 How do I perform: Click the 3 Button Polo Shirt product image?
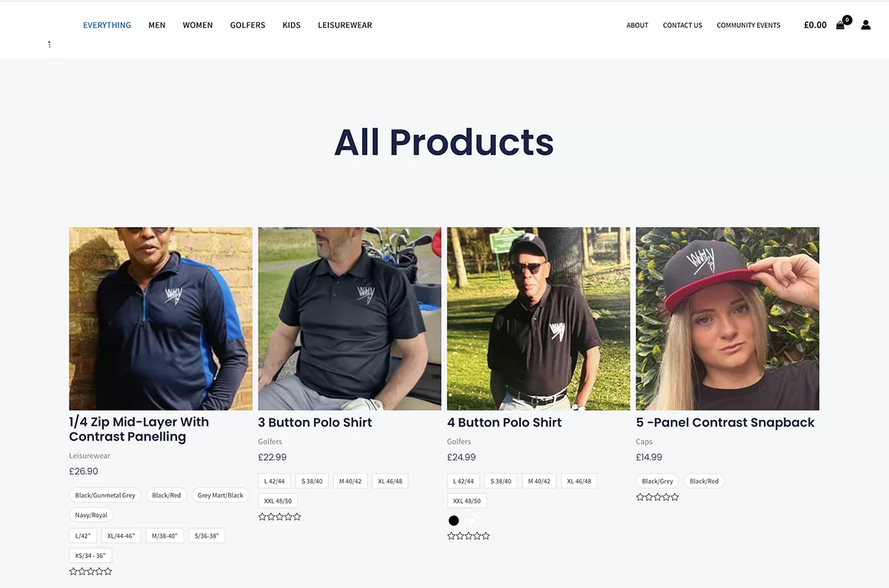(x=350, y=318)
